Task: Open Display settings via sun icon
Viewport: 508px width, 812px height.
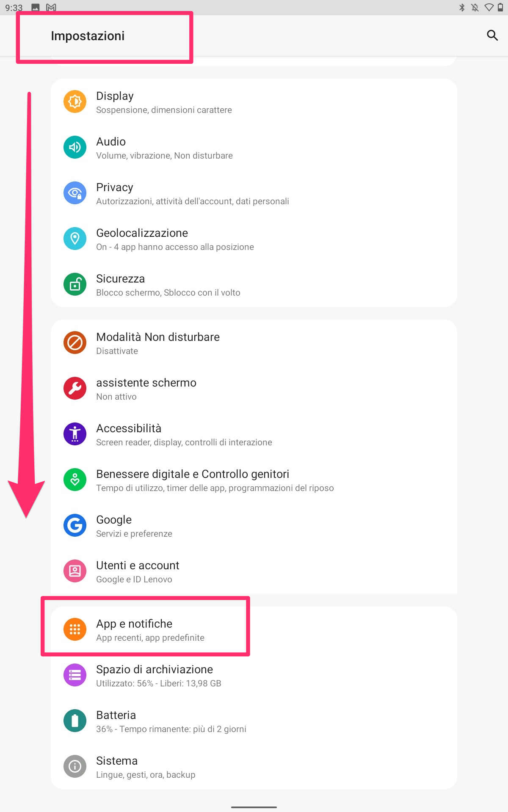Action: point(75,101)
